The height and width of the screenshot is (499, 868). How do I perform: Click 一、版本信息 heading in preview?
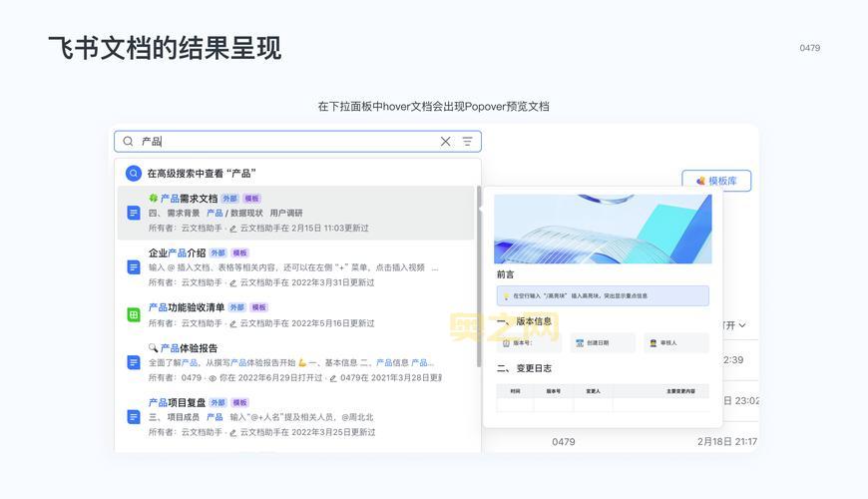point(524,321)
